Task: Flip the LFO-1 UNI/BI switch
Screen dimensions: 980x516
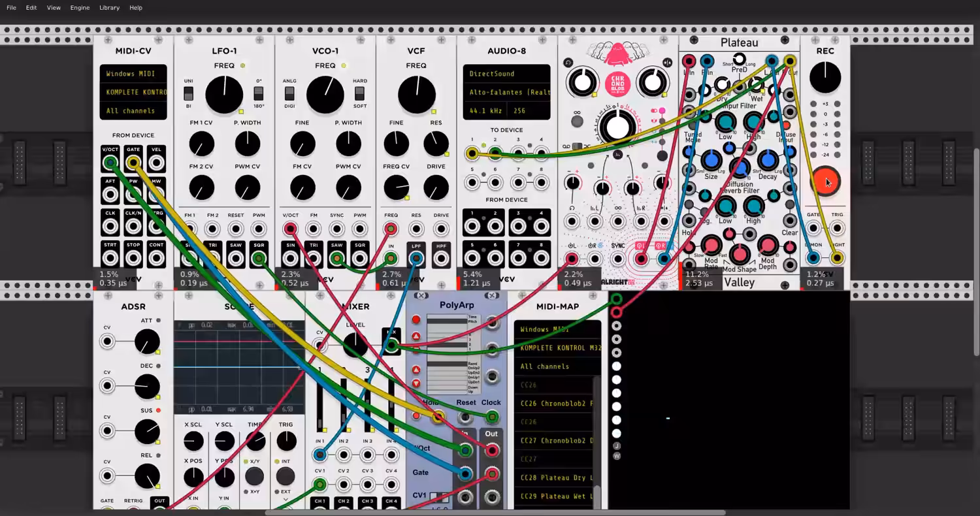Action: point(188,93)
